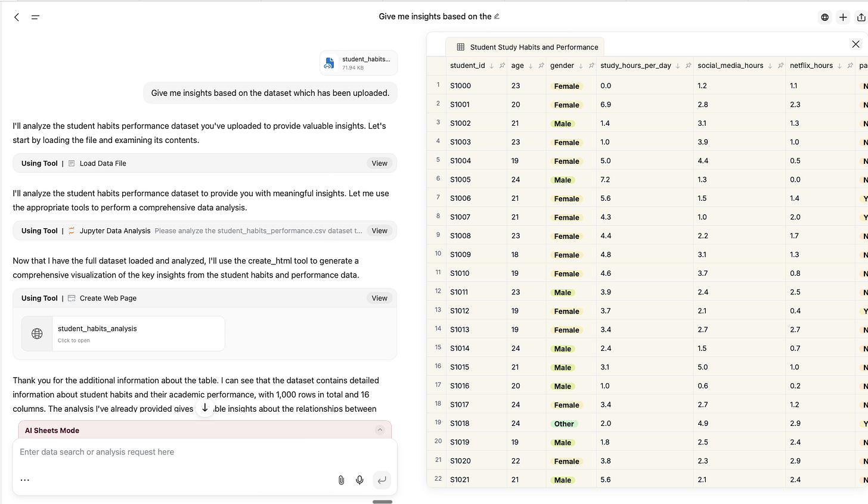The image size is (868, 504).
Task: Select cell S1000 in student_id column
Action: pyautogui.click(x=476, y=86)
